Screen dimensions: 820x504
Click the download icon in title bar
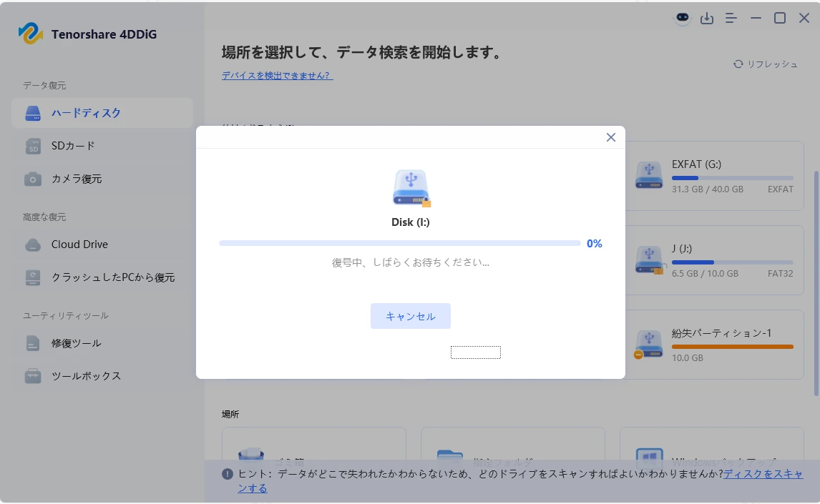[707, 19]
